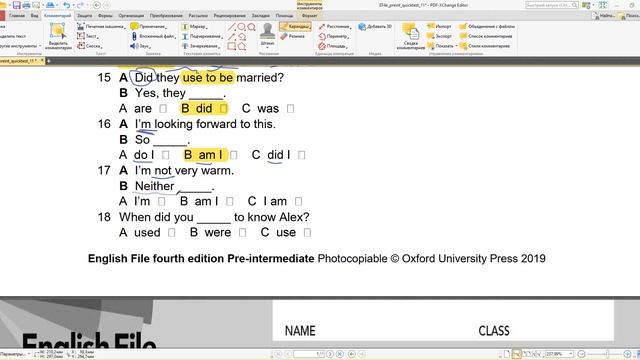Select the Карандаш pencil tool
The image size is (640, 360).
(295, 27)
